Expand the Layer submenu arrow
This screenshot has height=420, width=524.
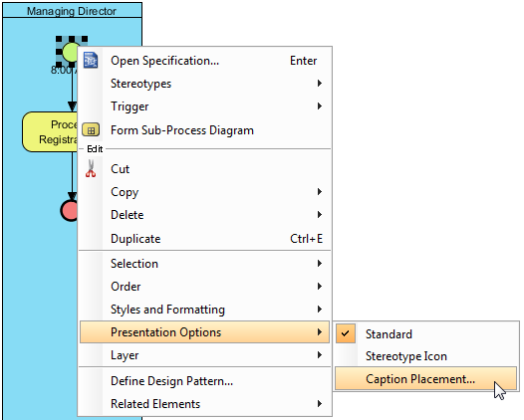click(x=320, y=355)
